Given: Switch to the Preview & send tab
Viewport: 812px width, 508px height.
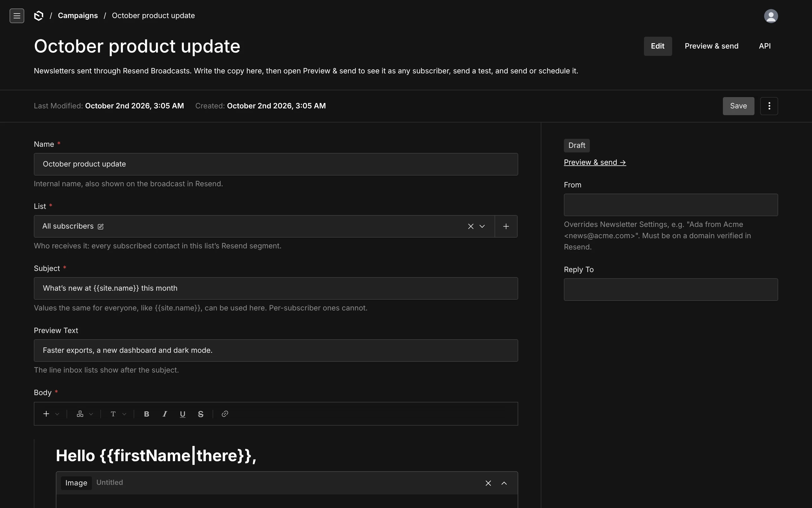Looking at the screenshot, I should click(711, 46).
